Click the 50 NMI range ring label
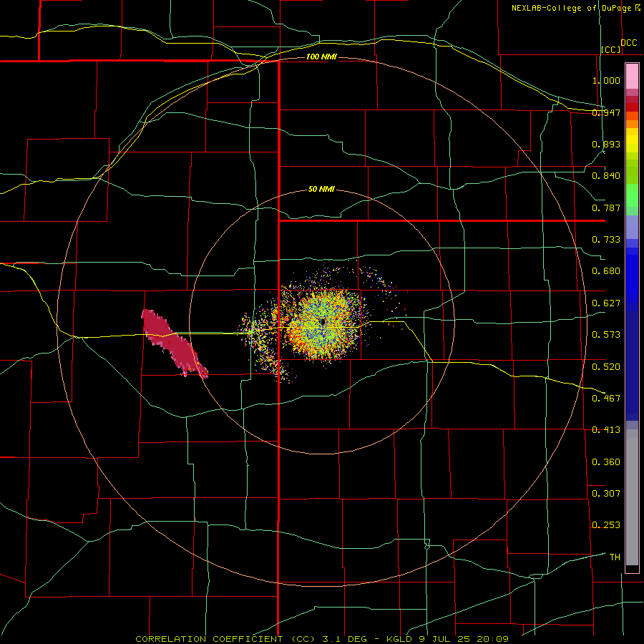The width and height of the screenshot is (644, 644). 321,189
